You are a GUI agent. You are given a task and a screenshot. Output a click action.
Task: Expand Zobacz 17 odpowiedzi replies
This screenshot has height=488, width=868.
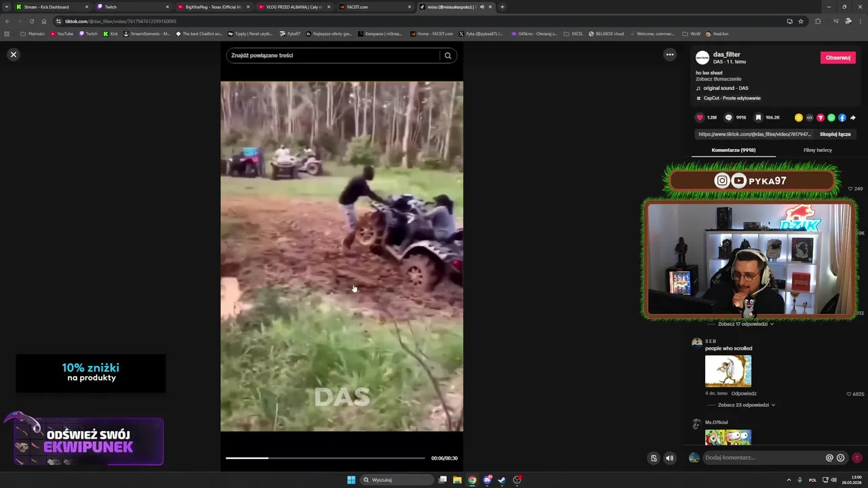pos(745,324)
